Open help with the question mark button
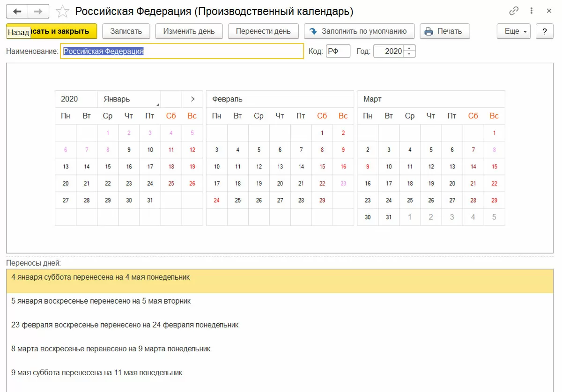The image size is (562, 392). click(544, 31)
